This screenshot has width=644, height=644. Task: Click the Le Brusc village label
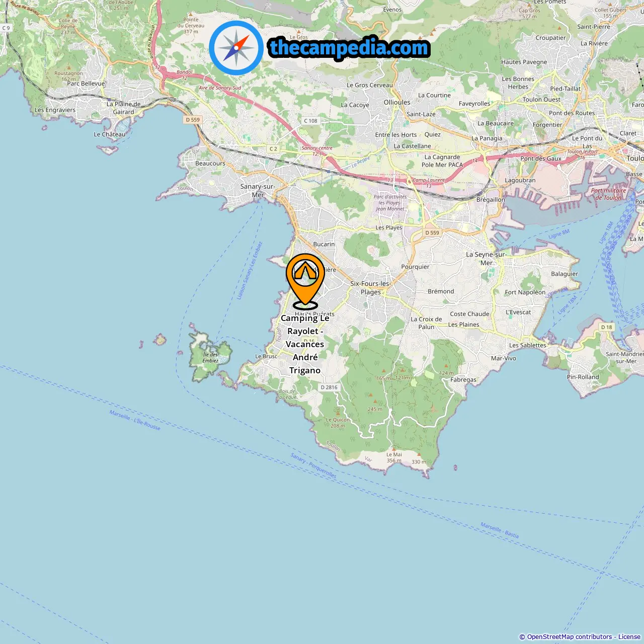(266, 356)
